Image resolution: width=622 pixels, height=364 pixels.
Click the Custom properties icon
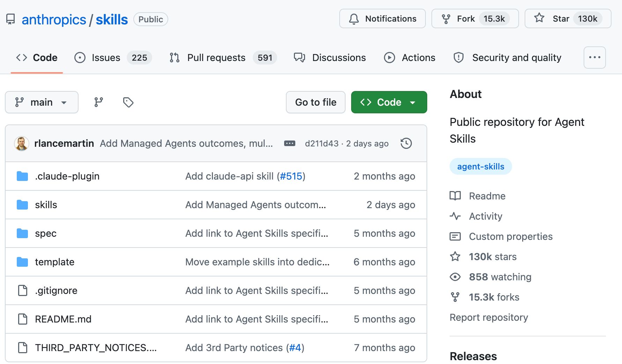(x=455, y=236)
